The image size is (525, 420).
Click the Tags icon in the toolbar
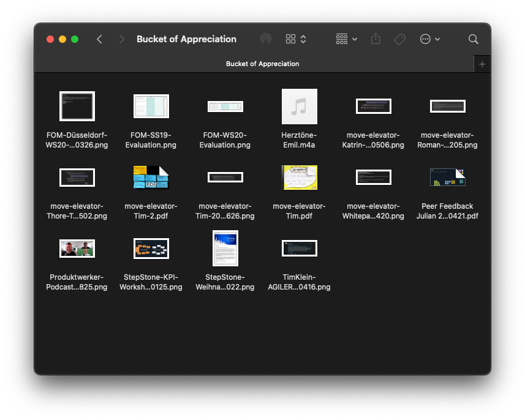(399, 39)
